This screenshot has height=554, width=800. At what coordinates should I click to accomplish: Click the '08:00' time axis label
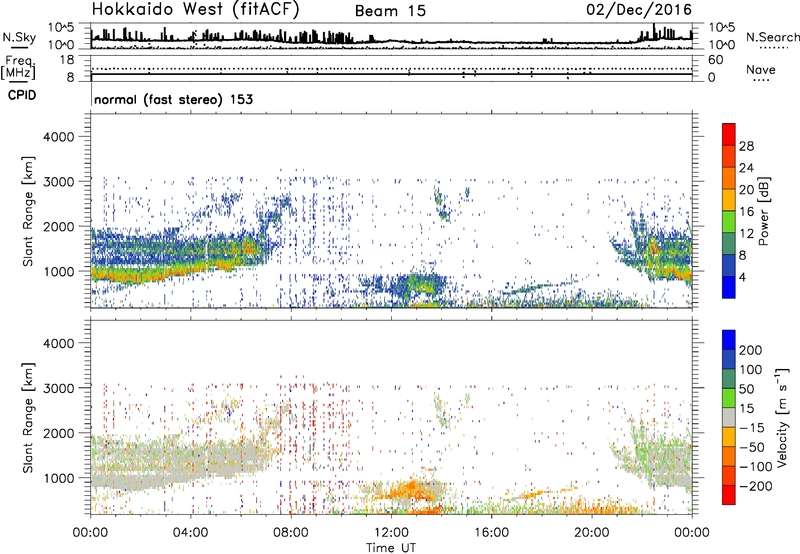[291, 533]
